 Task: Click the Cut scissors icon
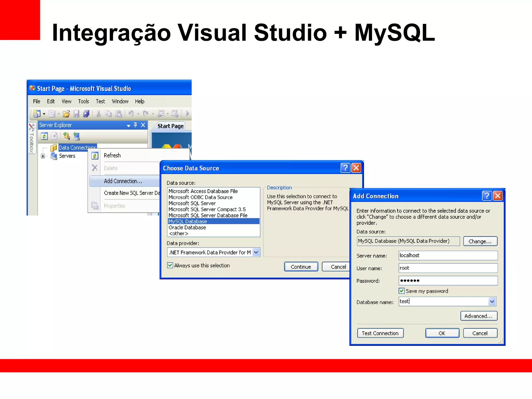98,114
